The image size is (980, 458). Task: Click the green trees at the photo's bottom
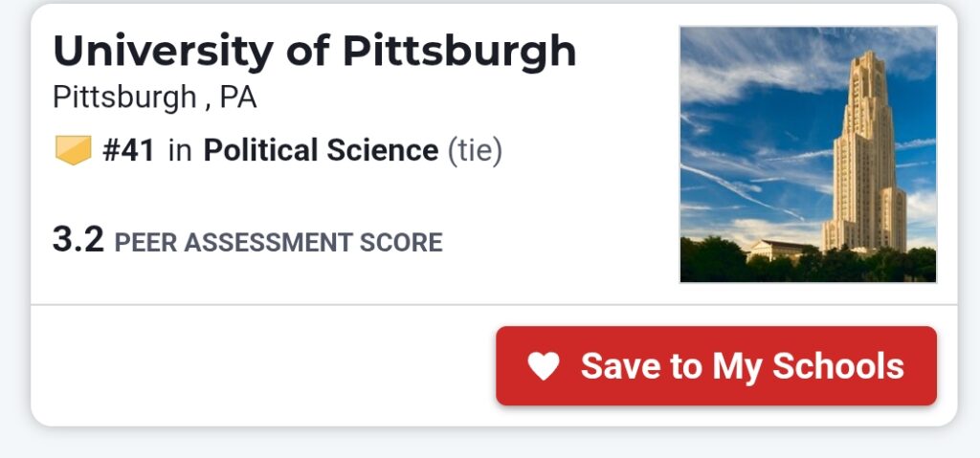pyautogui.click(x=727, y=262)
